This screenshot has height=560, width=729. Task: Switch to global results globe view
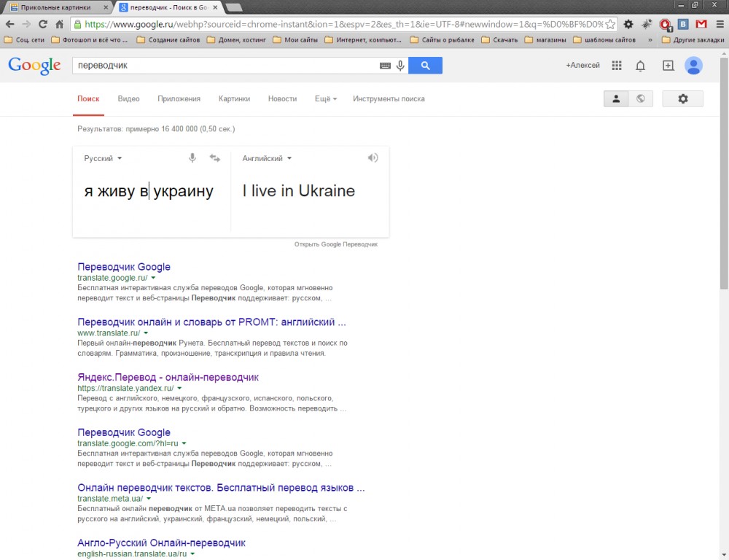(640, 99)
